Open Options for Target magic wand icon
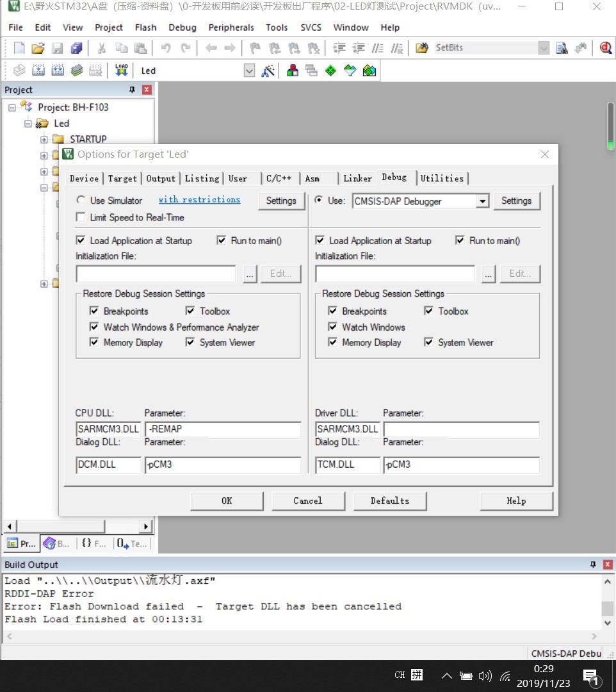The width and height of the screenshot is (616, 692). tap(268, 70)
